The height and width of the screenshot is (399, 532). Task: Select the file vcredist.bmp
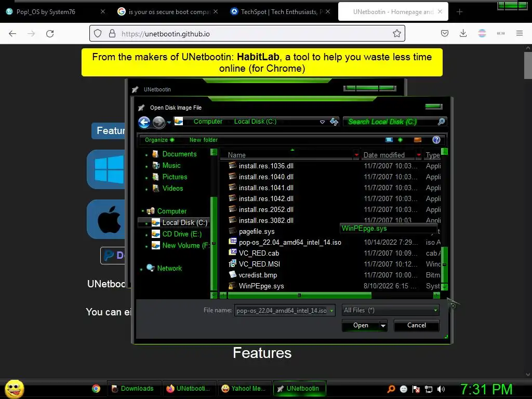point(258,275)
